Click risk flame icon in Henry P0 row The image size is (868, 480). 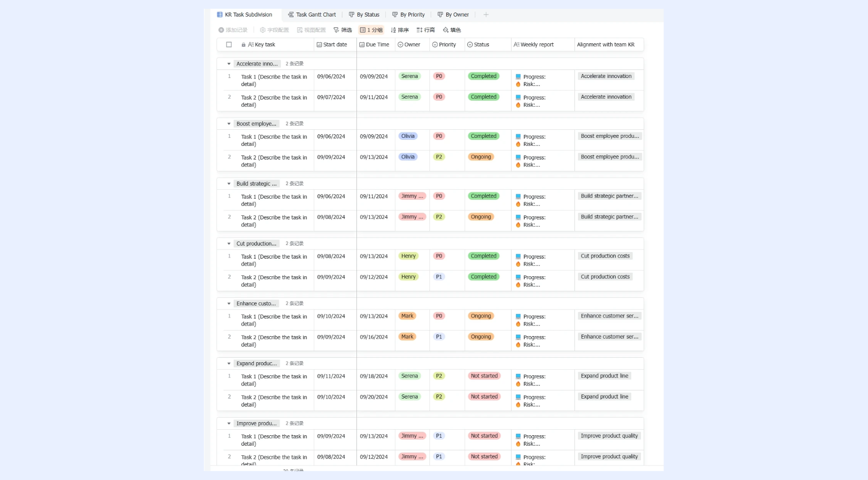(518, 264)
